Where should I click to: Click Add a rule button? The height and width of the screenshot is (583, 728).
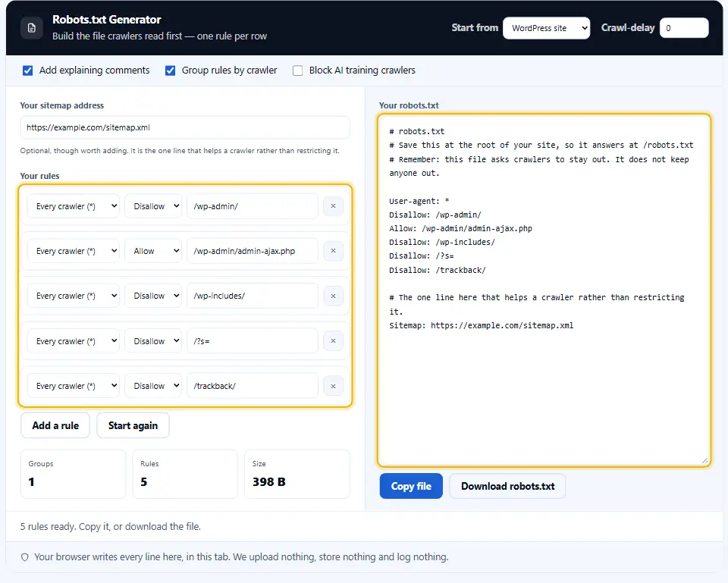[x=55, y=425]
